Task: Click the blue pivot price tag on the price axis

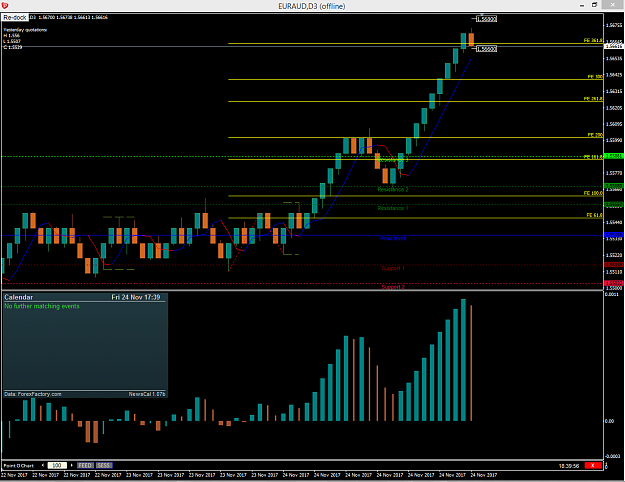Action: click(x=614, y=235)
